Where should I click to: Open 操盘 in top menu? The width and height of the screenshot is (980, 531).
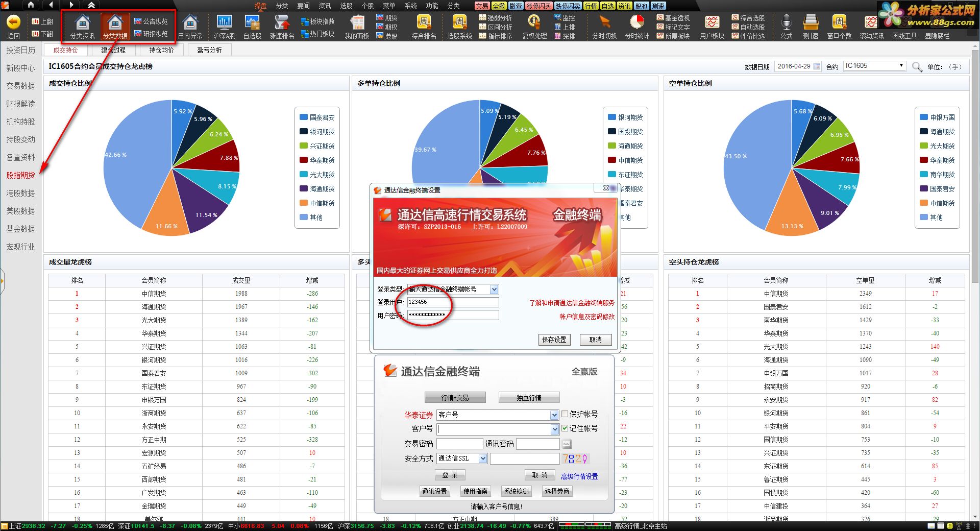(260, 6)
